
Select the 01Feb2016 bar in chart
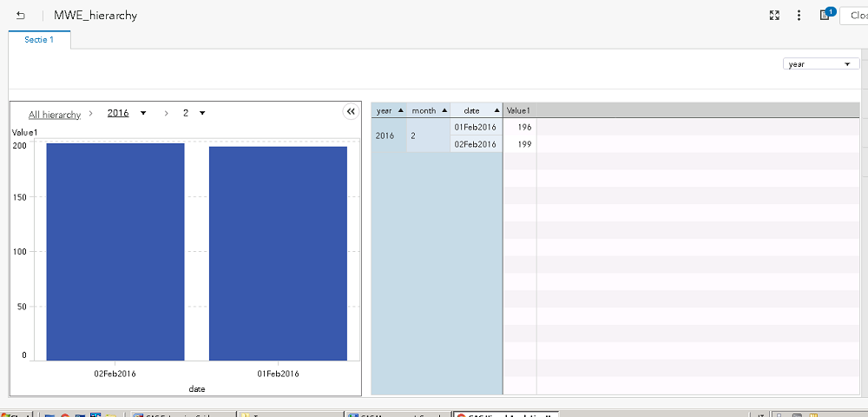(278, 253)
